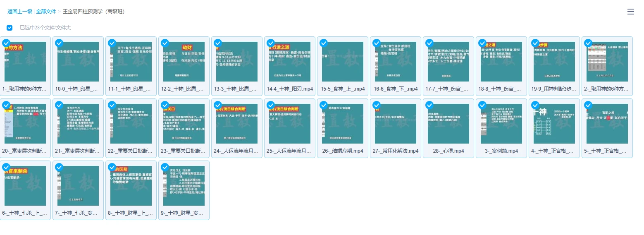644x235 pixels.
Task: Untick the 12-2_十神_比肩 file checkbox
Action: (x=165, y=43)
